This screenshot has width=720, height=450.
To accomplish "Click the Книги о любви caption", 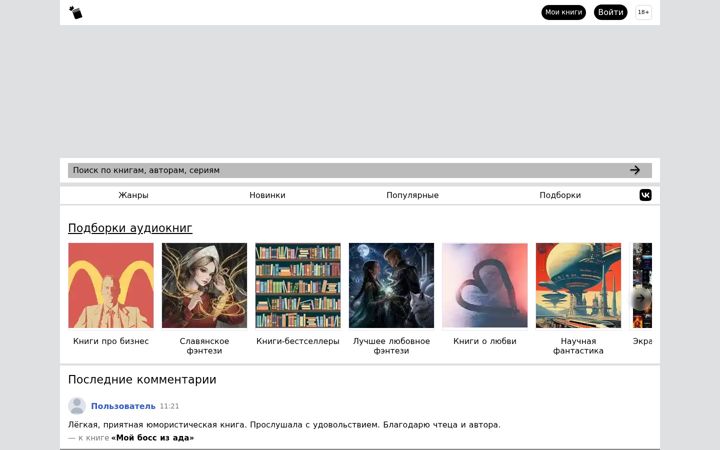I will pos(485,341).
